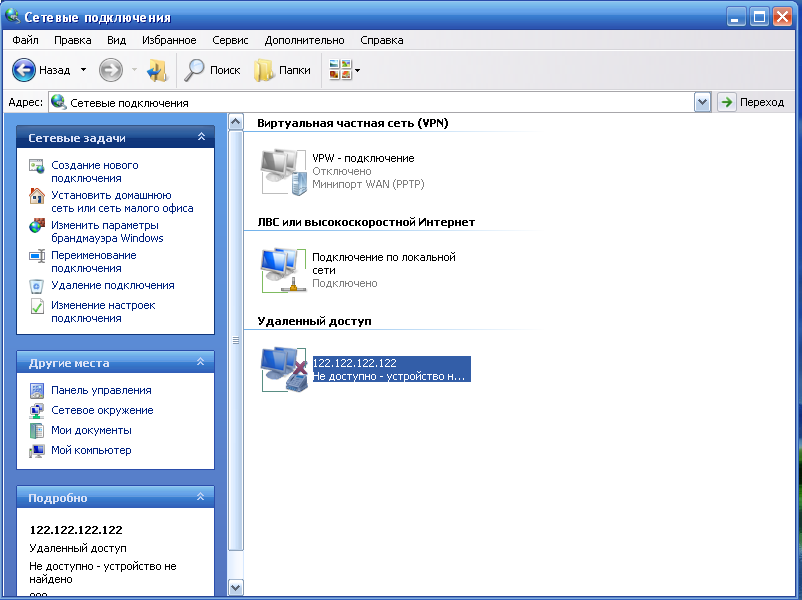
Task: Open Сетевое окружение link
Action: [102, 410]
